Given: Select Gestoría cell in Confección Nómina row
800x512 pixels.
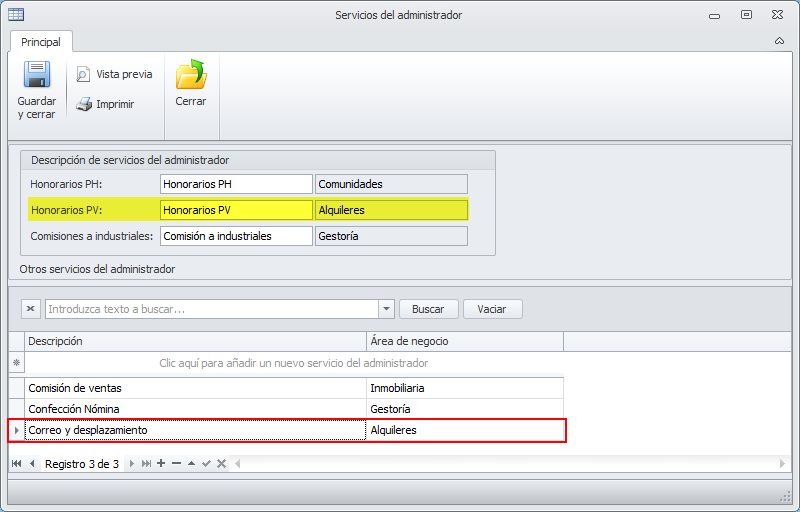Looking at the screenshot, I should pos(465,409).
